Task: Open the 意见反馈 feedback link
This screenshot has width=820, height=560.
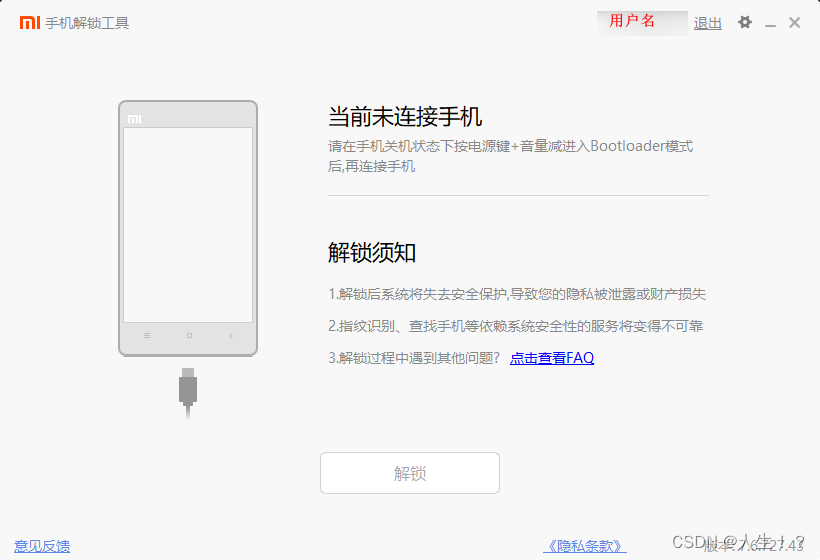Action: coord(42,546)
